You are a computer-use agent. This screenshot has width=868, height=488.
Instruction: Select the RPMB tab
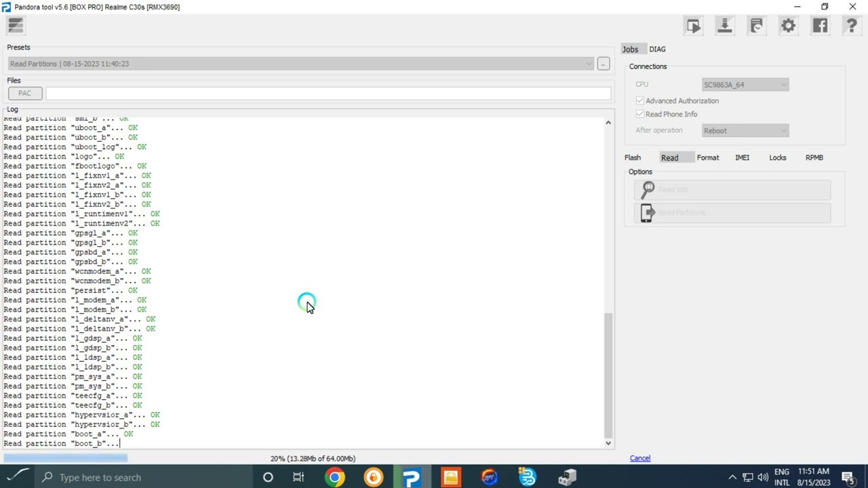coord(814,157)
